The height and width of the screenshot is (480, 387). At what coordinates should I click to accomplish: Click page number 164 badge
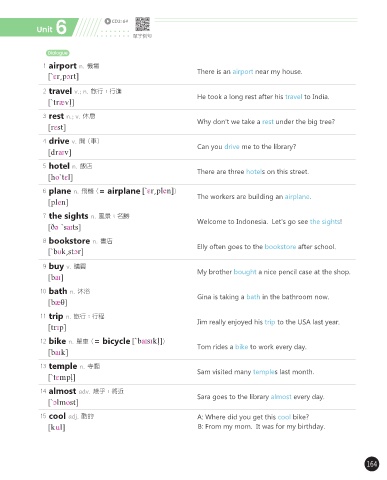tap(371, 464)
